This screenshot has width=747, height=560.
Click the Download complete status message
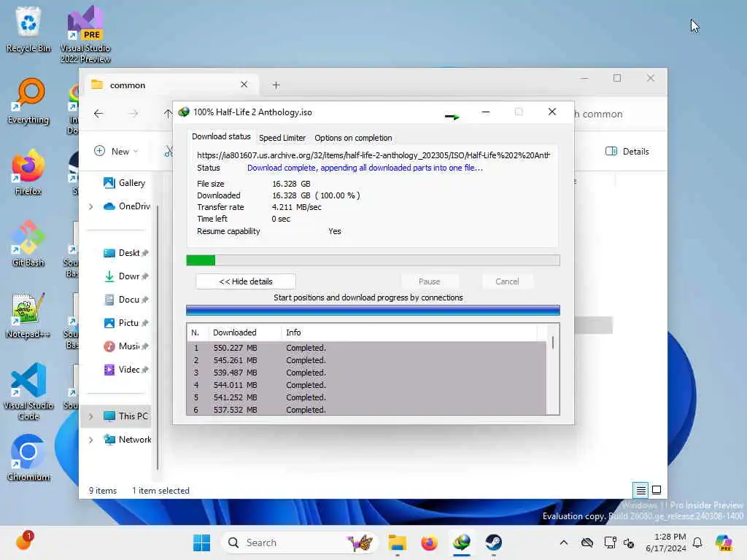[x=365, y=168]
